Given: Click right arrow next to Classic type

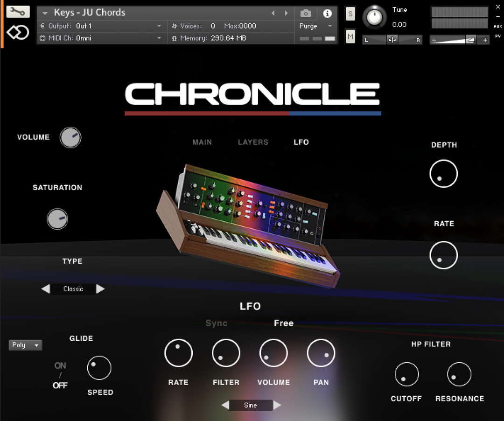Looking at the screenshot, I should 100,289.
